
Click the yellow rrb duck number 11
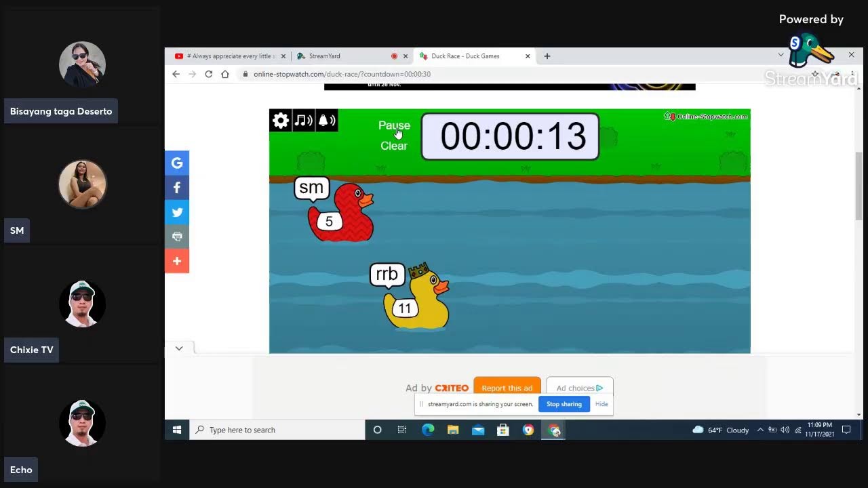[416, 297]
